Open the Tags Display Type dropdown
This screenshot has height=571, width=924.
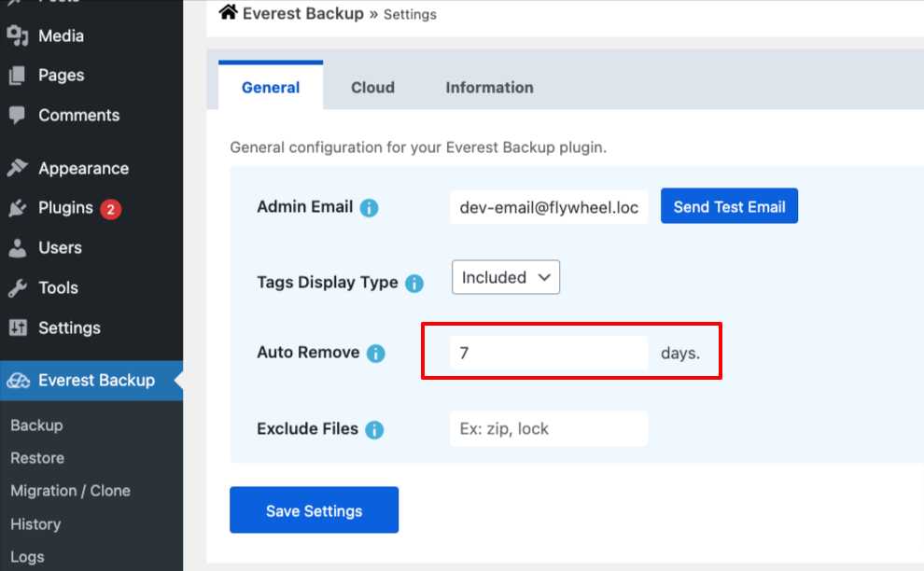pyautogui.click(x=506, y=277)
